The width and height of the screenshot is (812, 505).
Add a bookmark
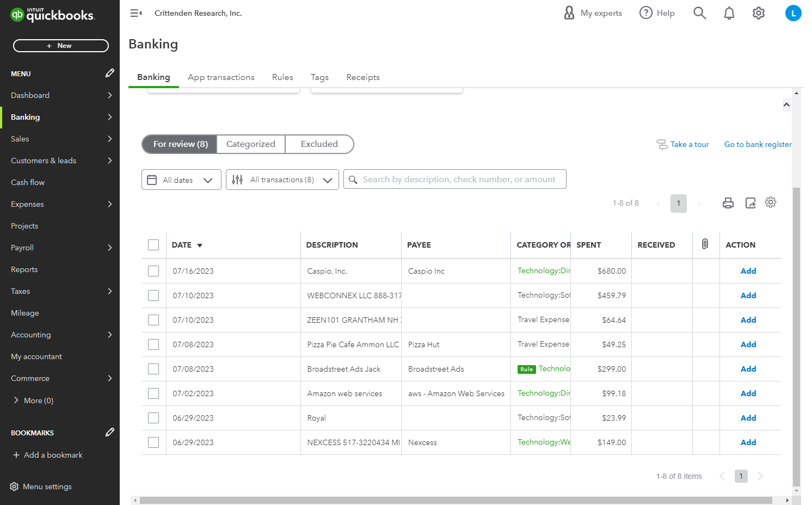[48, 455]
